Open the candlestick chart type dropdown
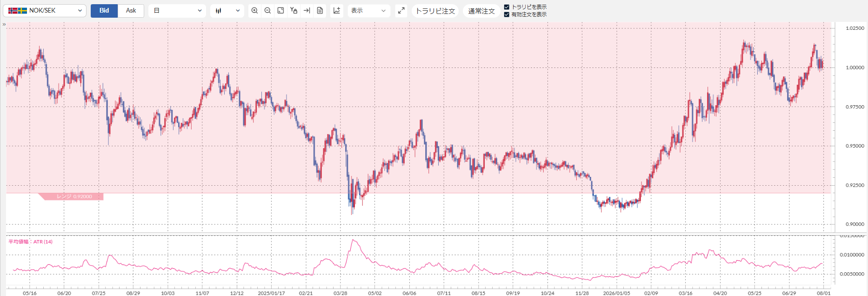The height and width of the screenshot is (296, 868). (x=227, y=11)
